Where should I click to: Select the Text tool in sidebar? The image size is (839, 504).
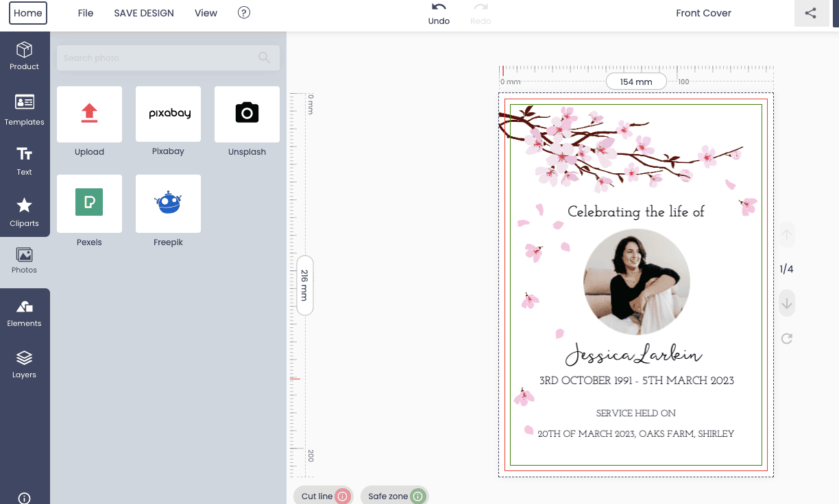point(25,161)
